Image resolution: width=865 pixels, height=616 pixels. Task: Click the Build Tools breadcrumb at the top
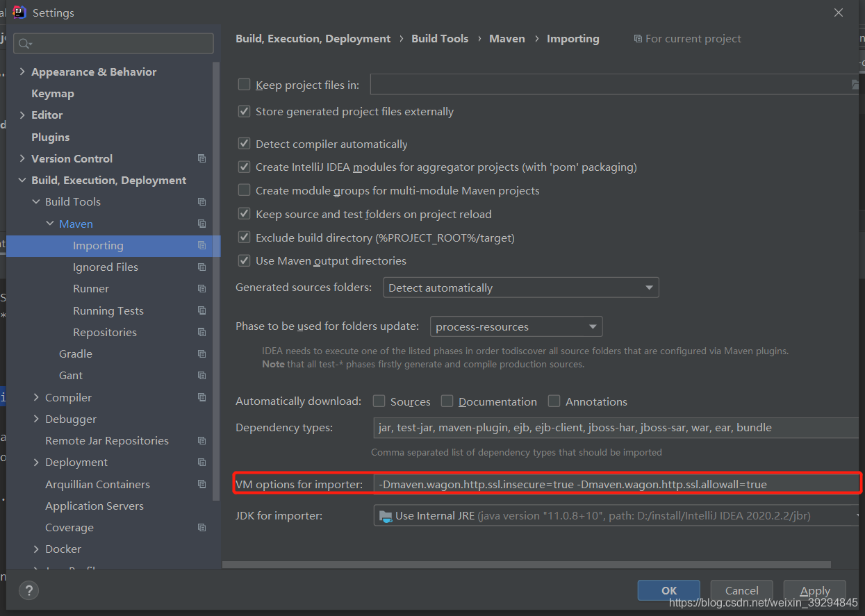click(x=440, y=38)
